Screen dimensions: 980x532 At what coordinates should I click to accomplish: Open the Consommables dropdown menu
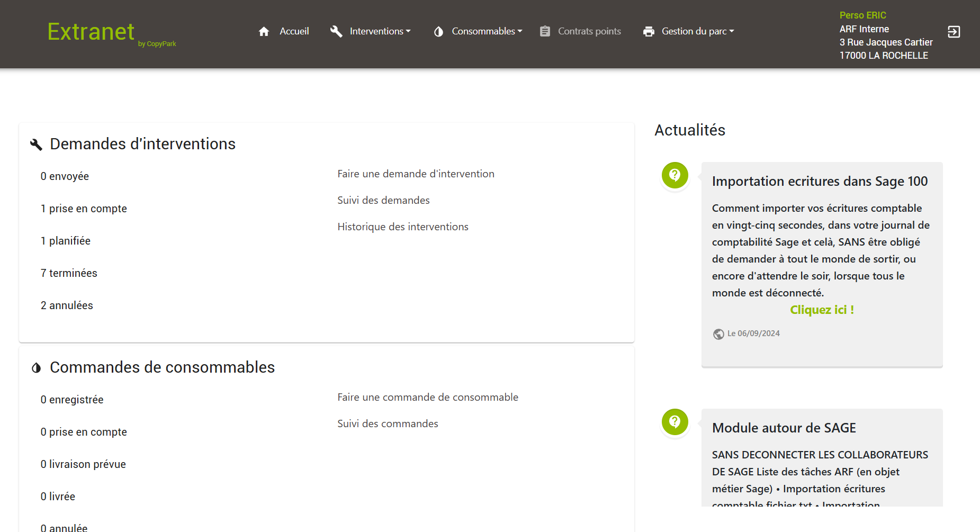pos(487,32)
